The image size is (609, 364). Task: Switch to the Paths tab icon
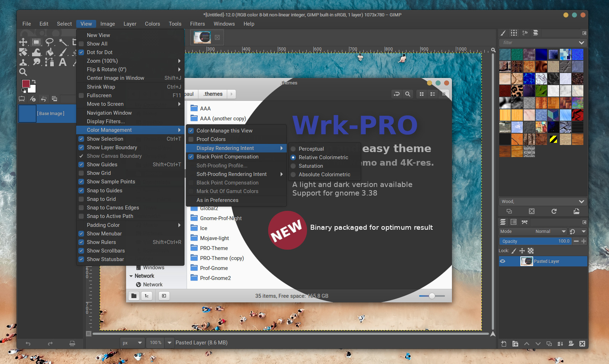tap(525, 222)
